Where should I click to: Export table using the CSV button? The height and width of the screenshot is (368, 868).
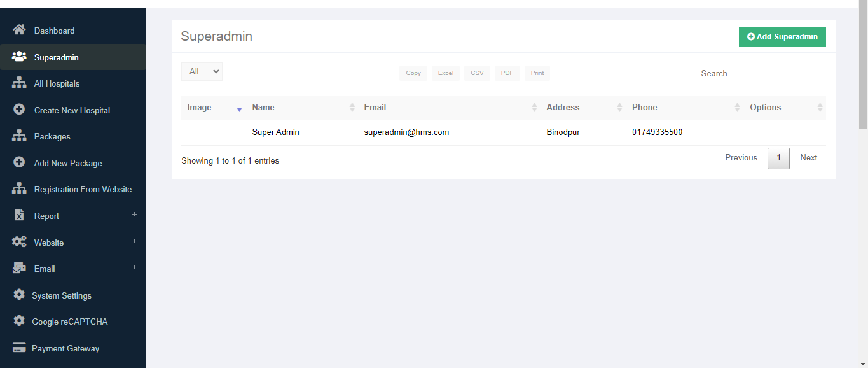pos(476,73)
